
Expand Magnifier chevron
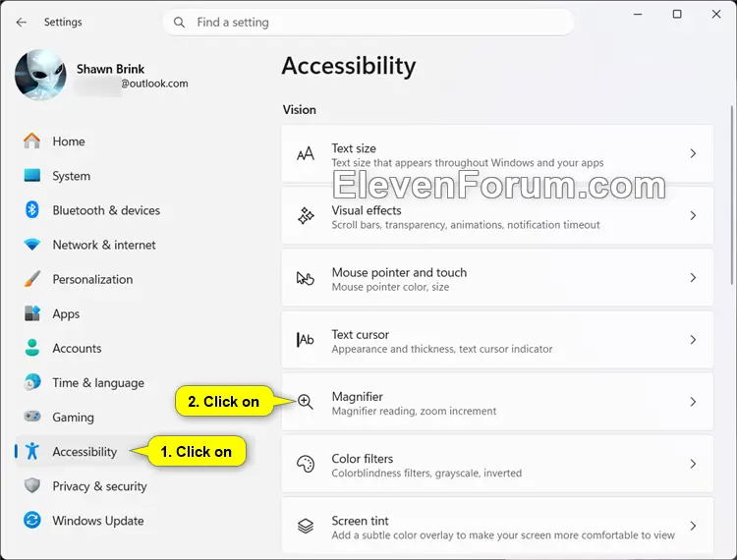693,402
